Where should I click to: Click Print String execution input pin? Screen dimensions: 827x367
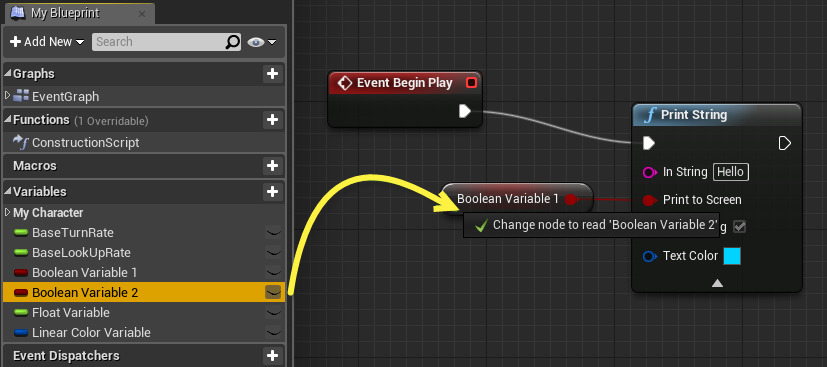649,143
